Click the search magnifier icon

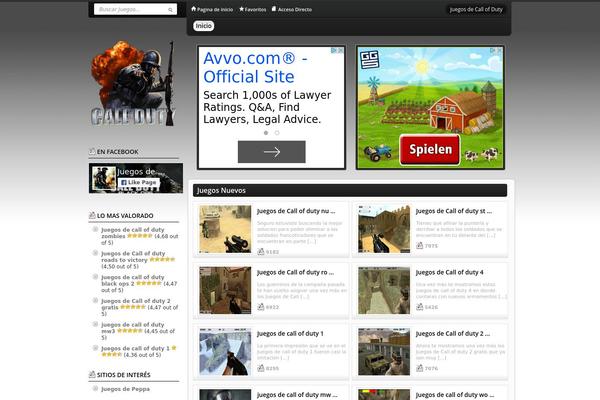[170, 10]
